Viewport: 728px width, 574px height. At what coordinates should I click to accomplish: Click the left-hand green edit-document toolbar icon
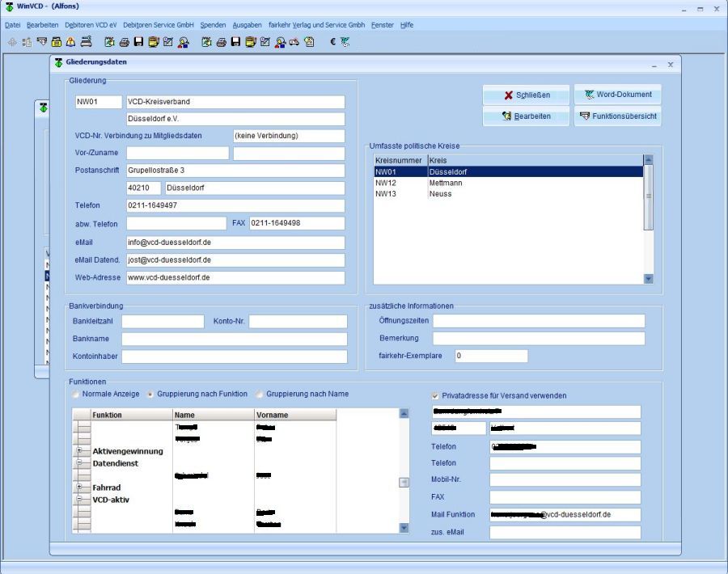pos(109,42)
